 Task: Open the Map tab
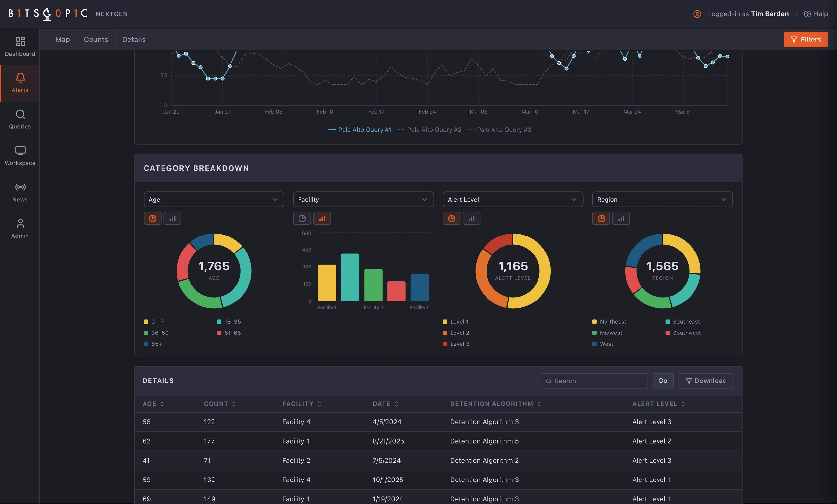[62, 40]
